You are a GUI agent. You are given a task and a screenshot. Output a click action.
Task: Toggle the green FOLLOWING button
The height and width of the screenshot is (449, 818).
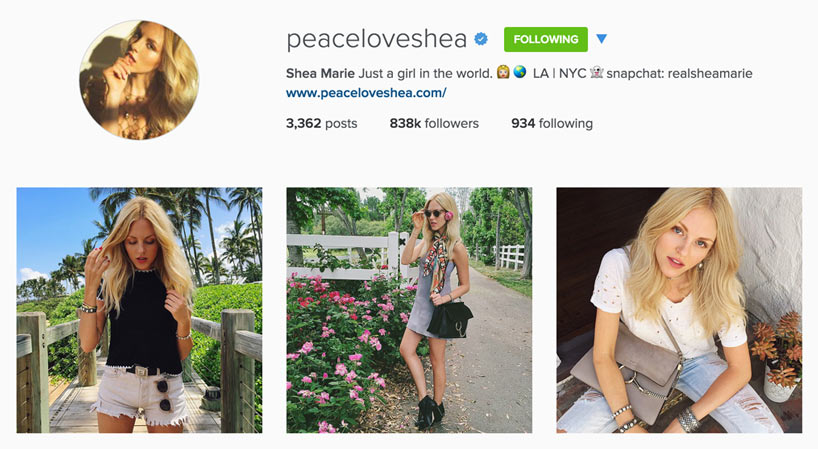point(546,39)
